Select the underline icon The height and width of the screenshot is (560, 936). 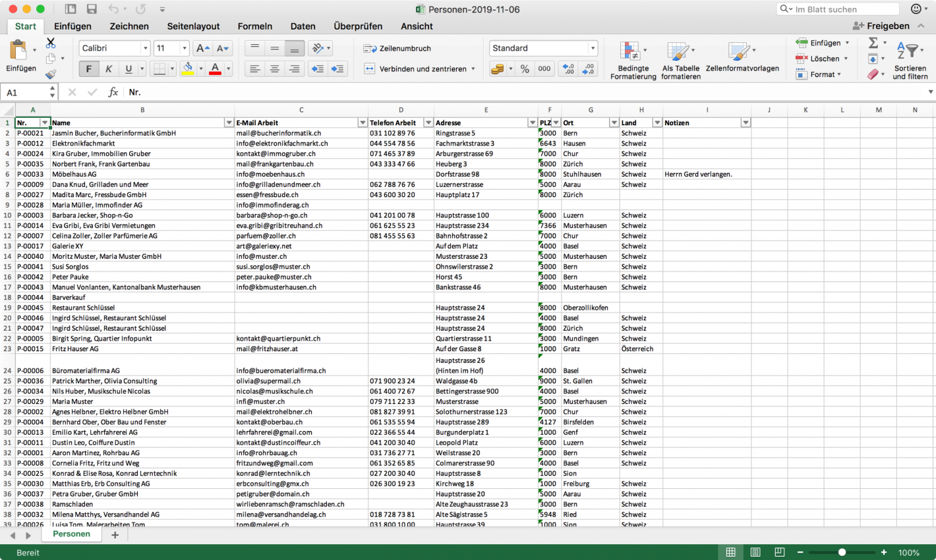[129, 69]
